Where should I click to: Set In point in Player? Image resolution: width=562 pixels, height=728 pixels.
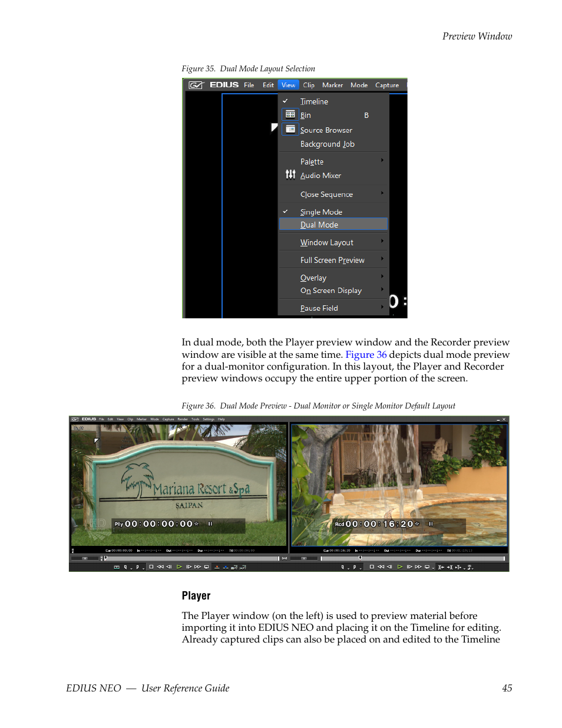(125, 567)
